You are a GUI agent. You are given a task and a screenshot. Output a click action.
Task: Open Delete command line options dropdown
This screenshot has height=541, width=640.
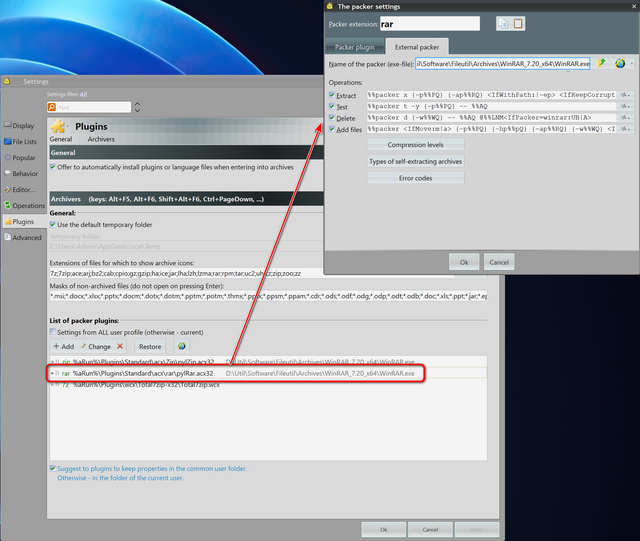pyautogui.click(x=625, y=118)
